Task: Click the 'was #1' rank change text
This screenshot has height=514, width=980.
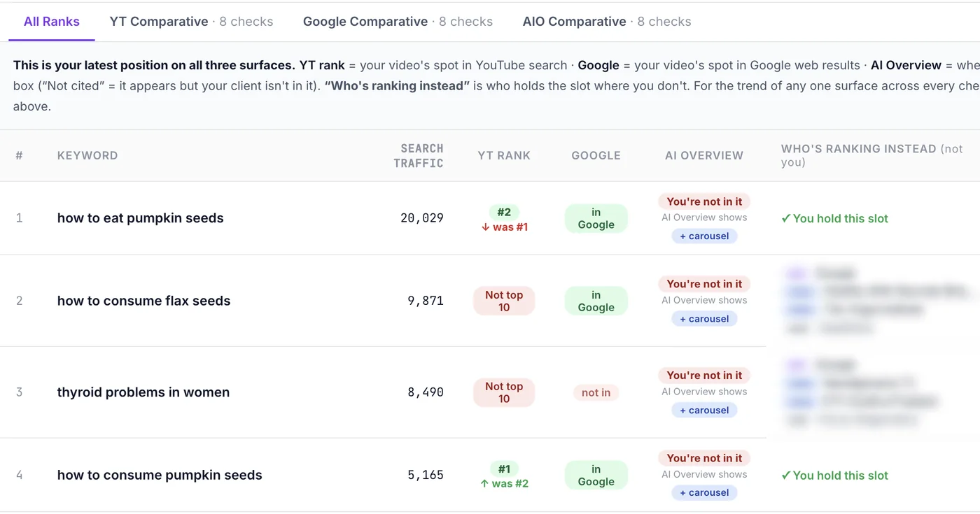Action: [x=504, y=227]
